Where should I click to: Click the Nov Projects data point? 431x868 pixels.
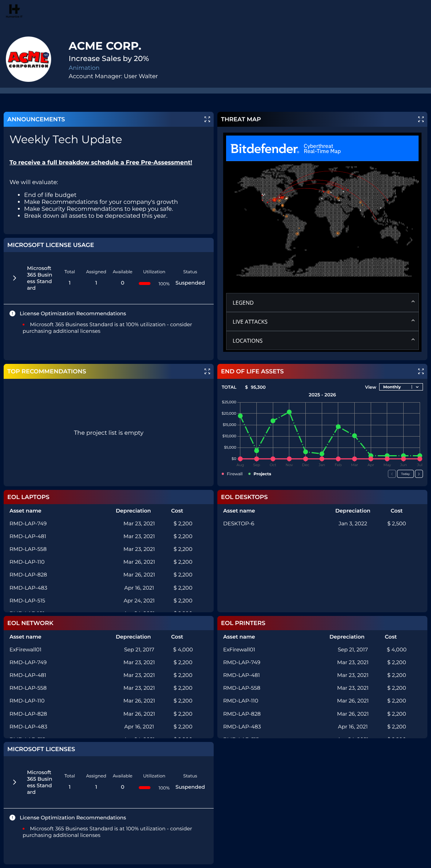click(289, 412)
